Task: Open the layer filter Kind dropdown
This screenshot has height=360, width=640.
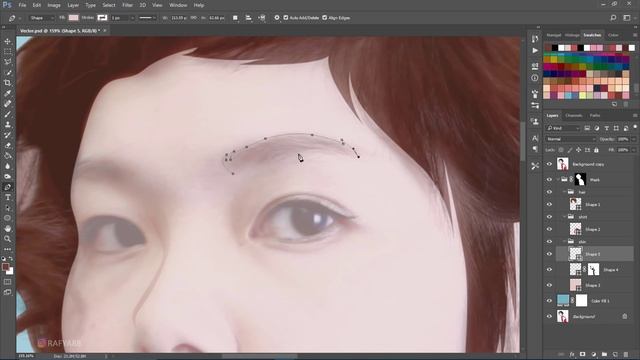Action: [x=563, y=128]
